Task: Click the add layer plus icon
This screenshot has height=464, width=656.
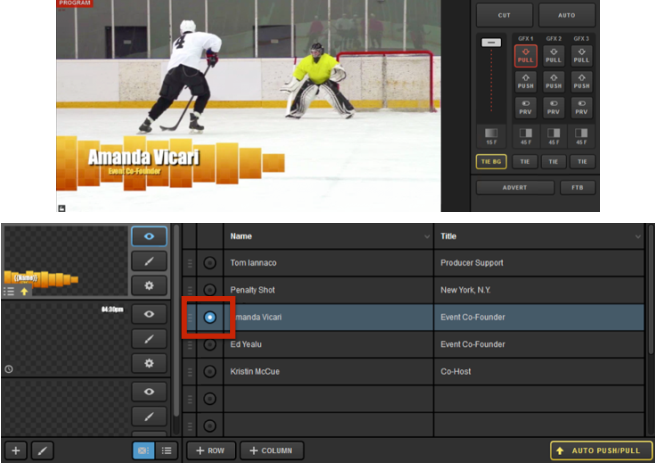Action: (x=15, y=451)
